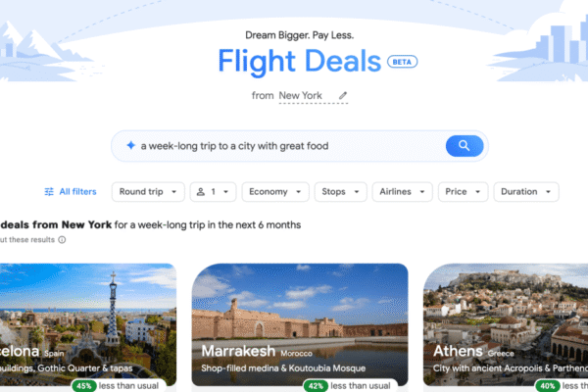Open the All filters sliders icon
The height and width of the screenshot is (392, 588).
pos(49,192)
